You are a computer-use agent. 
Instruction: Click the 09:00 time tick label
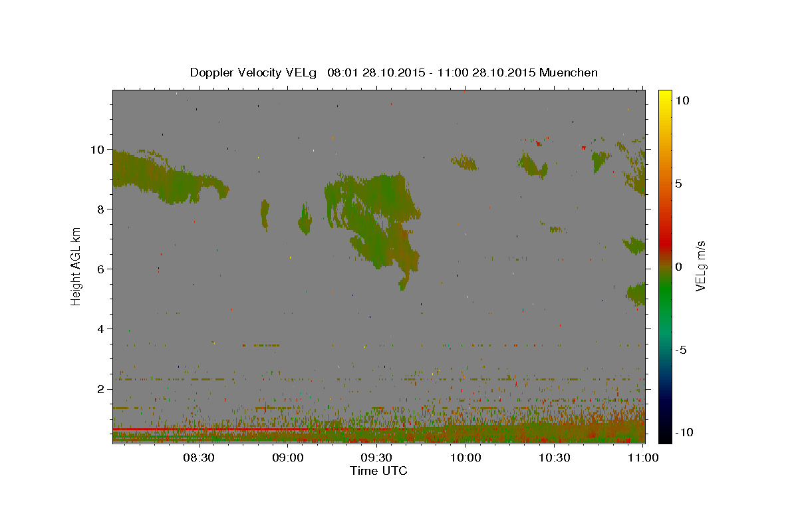click(x=287, y=458)
